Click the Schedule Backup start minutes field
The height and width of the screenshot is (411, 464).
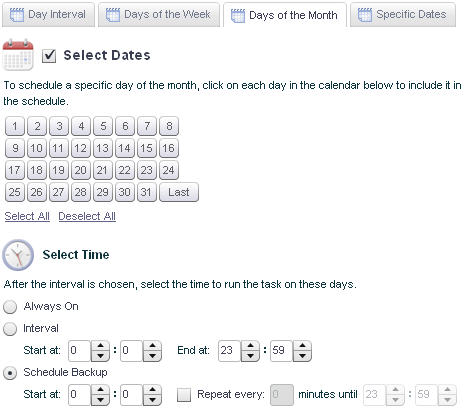[x=131, y=395]
